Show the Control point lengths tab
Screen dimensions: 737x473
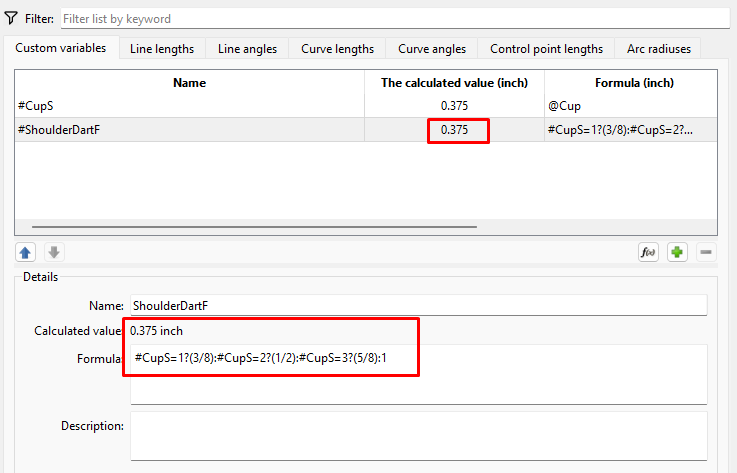(x=546, y=49)
